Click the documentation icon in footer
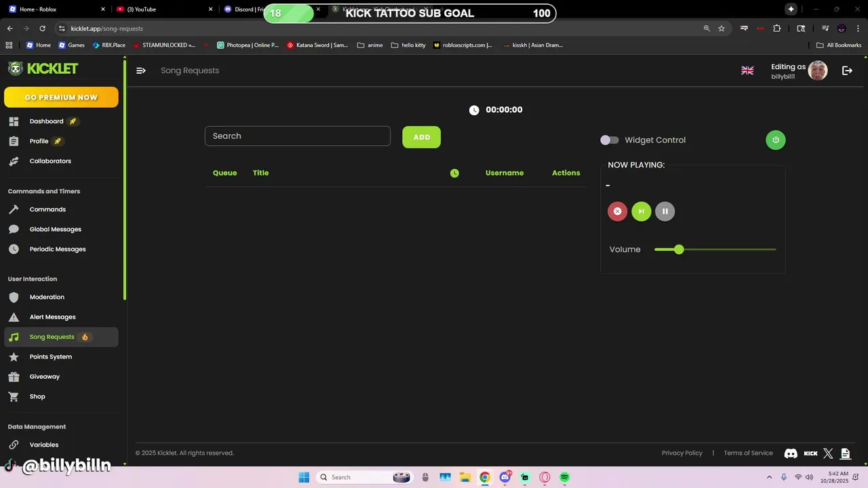Screen dimensions: 868x488 (x=845, y=453)
